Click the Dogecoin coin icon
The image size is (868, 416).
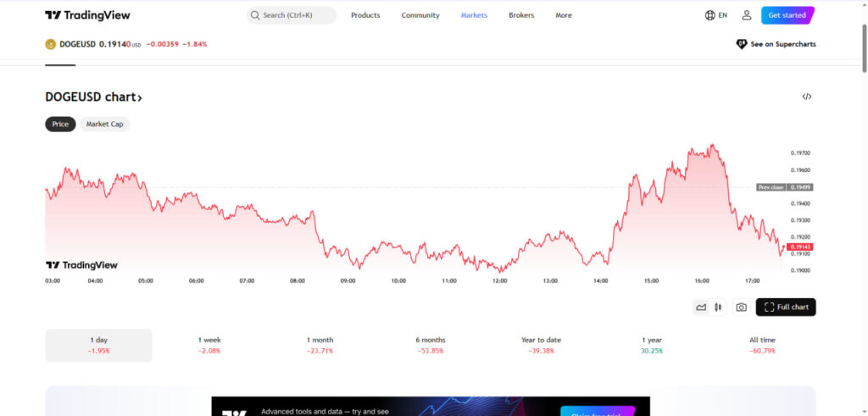[x=50, y=44]
